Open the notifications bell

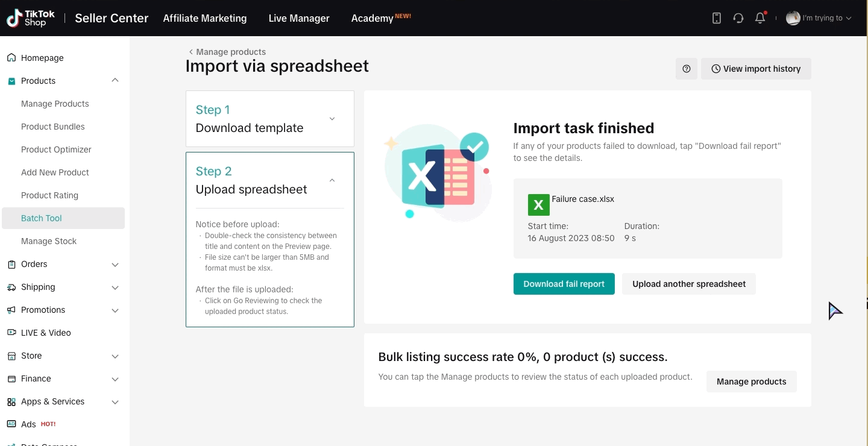point(760,18)
